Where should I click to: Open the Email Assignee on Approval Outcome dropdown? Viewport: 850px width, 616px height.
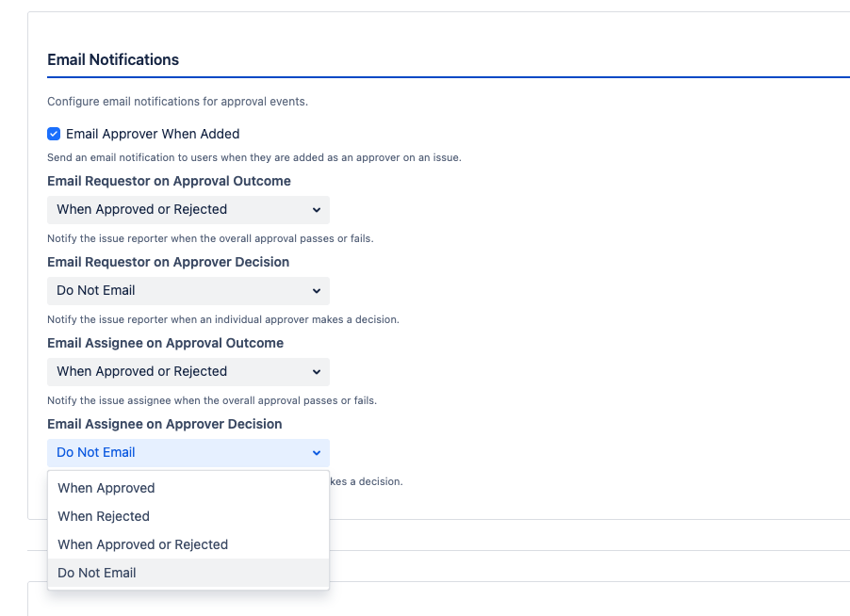pos(188,371)
